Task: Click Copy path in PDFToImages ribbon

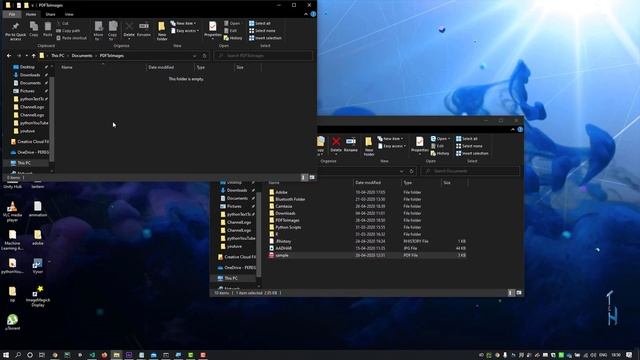Action: point(68,31)
